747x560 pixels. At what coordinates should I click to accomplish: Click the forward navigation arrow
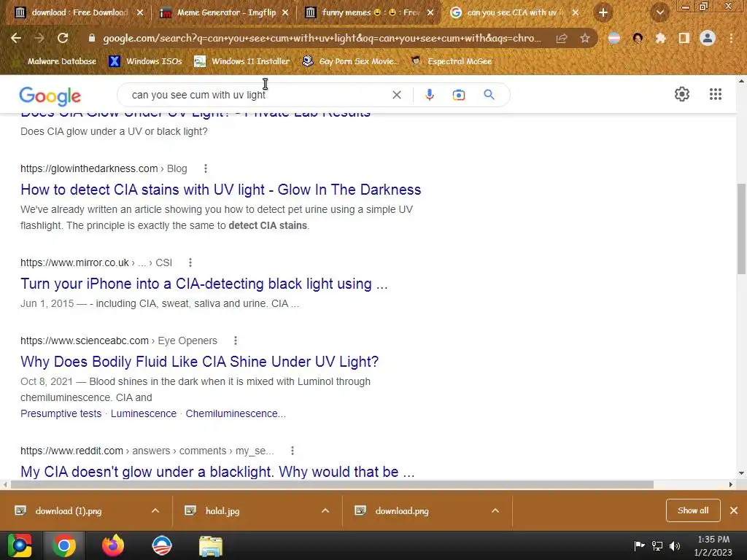click(39, 38)
